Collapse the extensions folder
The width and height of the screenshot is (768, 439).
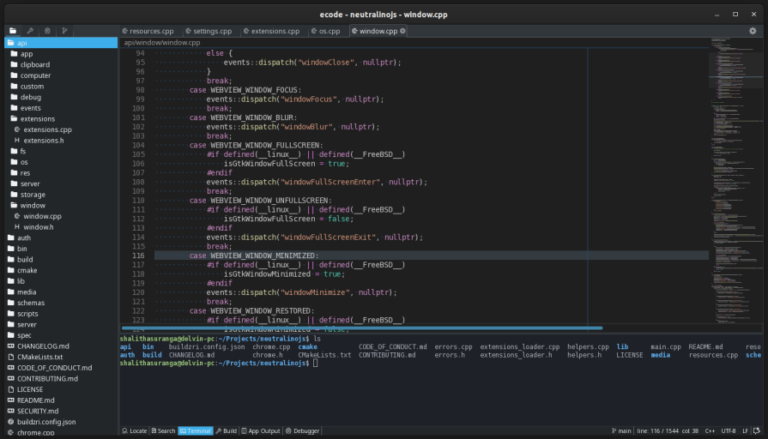[61, 119]
